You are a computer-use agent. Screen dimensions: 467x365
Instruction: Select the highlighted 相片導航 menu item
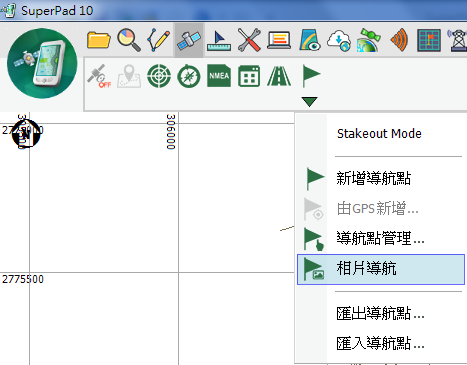(x=381, y=269)
